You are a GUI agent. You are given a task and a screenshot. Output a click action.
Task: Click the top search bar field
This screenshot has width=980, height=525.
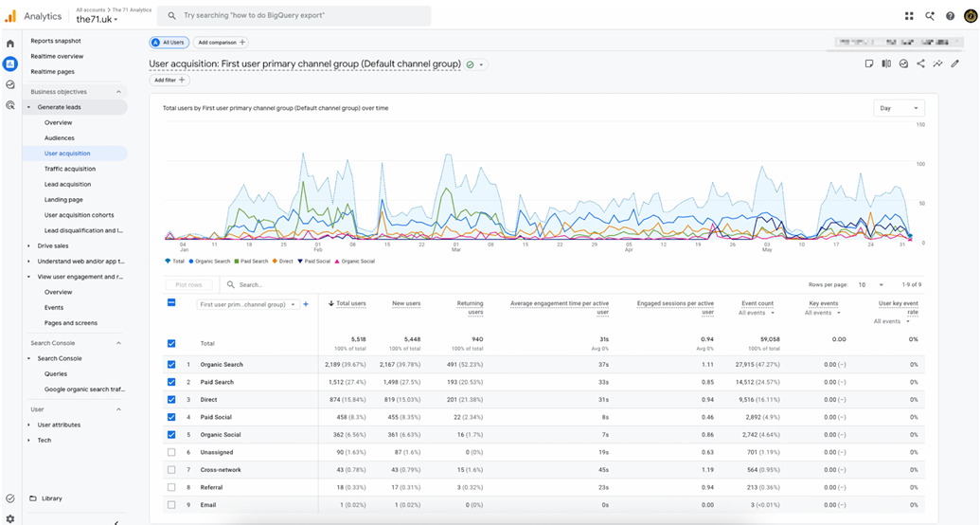coord(294,16)
